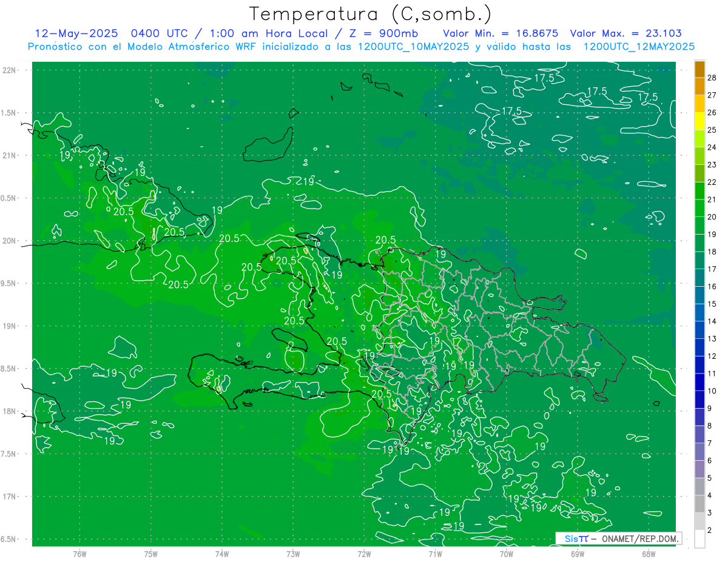Click the '68W' longitude axis label
Screen dimensions: 728x562
pos(649,554)
